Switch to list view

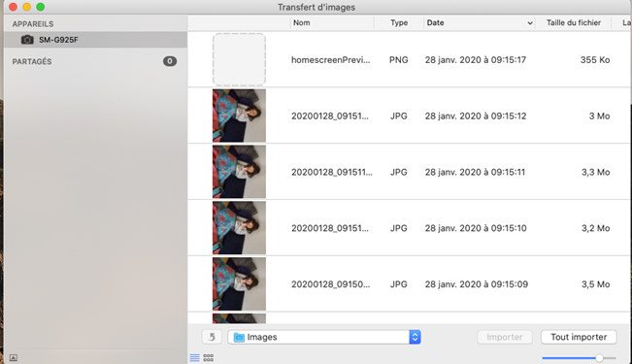195,357
